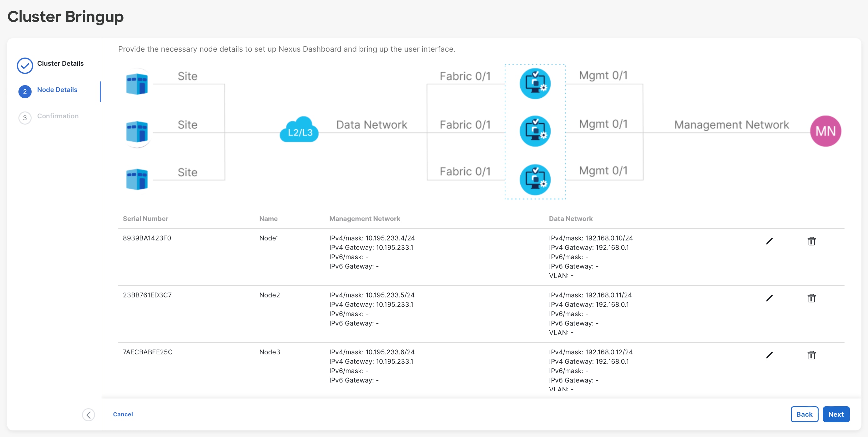Click management IPv4/mask 10.195.233.6/24
This screenshot has width=868, height=437.
tap(372, 352)
